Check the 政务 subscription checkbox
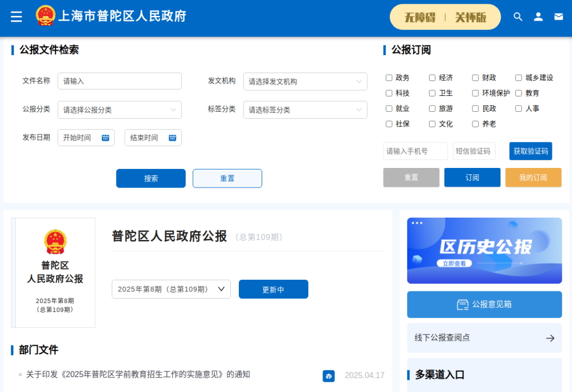Image resolution: width=572 pixels, height=392 pixels. pos(389,77)
